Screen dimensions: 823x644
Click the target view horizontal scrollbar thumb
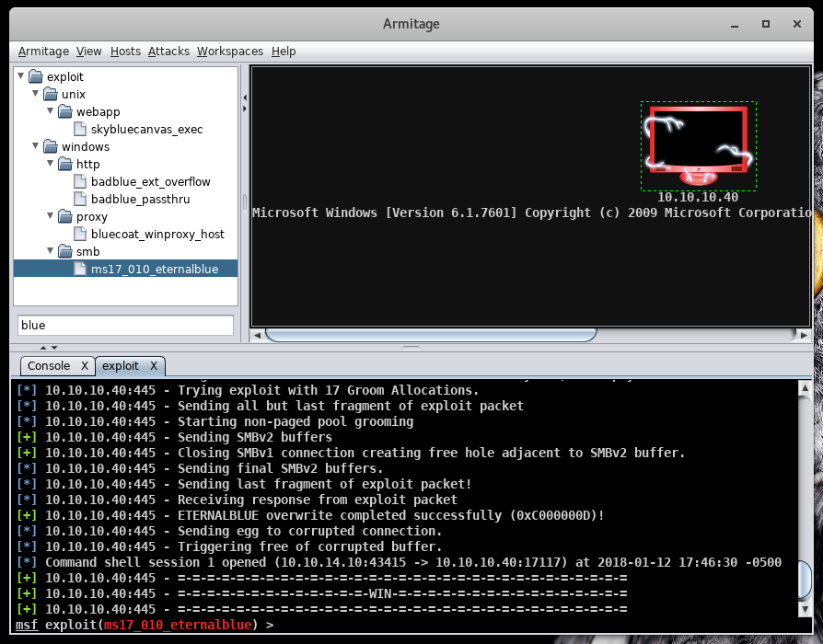[x=431, y=335]
